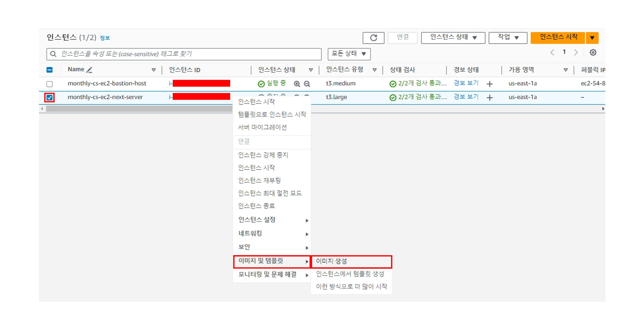The width and height of the screenshot is (644, 330).
Task: Click the 연결 connect button
Action: pos(402,38)
